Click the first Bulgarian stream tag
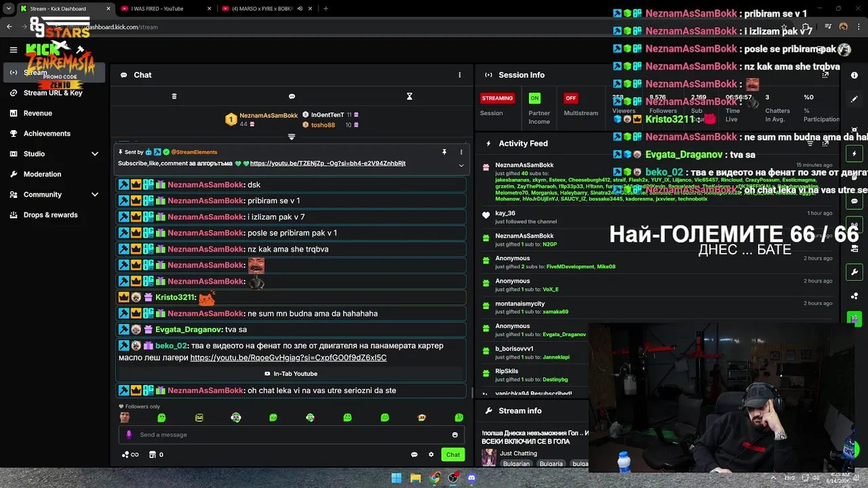Viewport: 868px width, 488px height. click(516, 464)
